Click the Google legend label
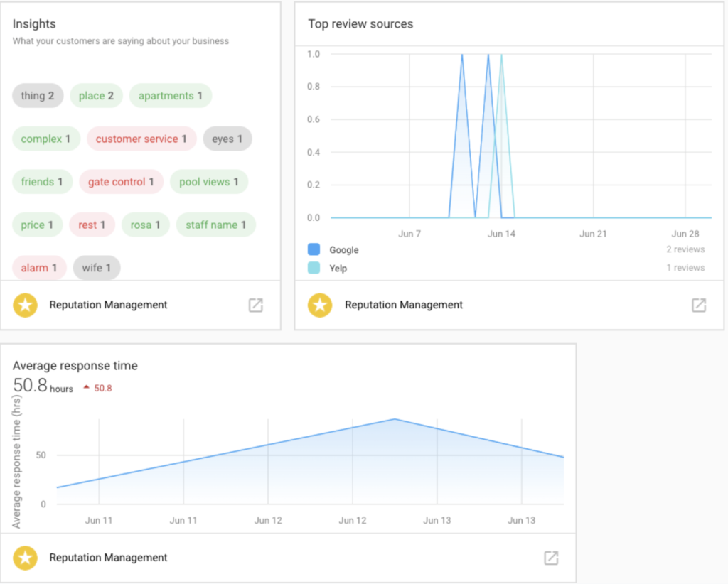 344,250
